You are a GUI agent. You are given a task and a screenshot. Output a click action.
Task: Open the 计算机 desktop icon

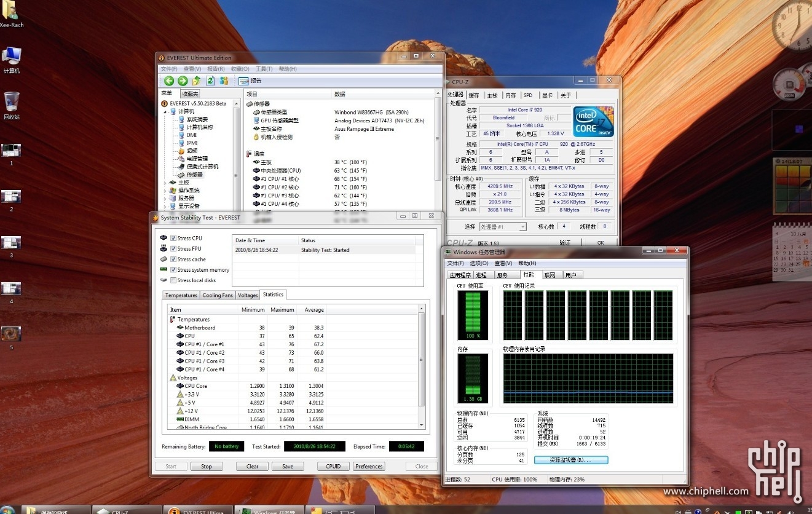(x=11, y=60)
